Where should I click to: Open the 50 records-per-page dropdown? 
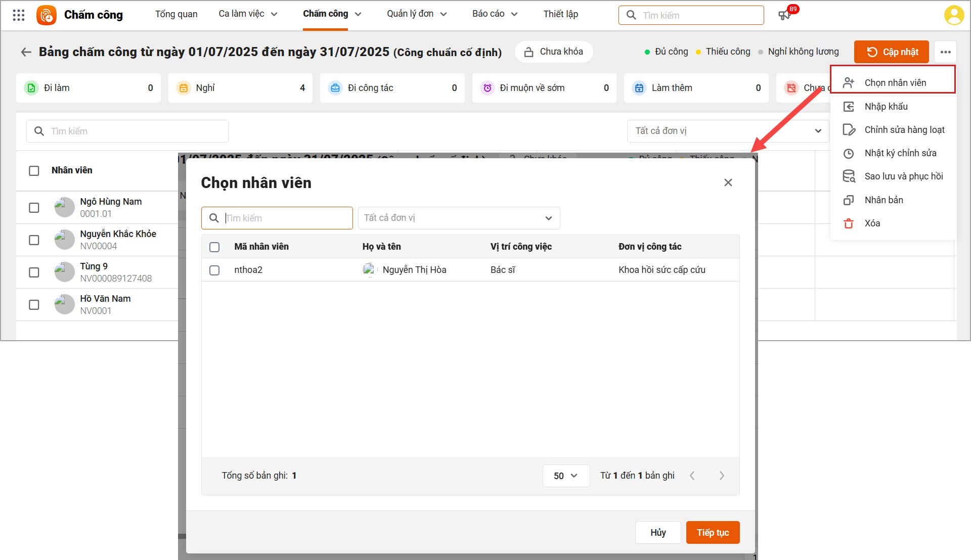[x=565, y=476]
